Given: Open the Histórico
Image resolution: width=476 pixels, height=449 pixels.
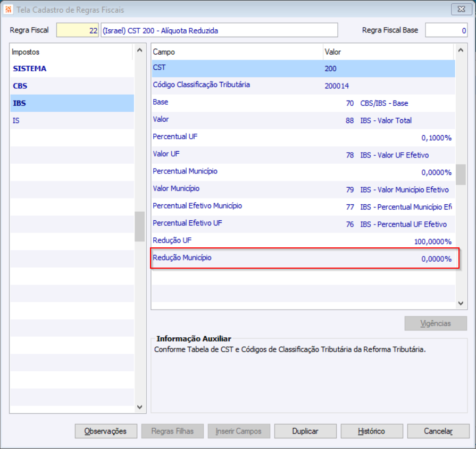Looking at the screenshot, I should (372, 431).
